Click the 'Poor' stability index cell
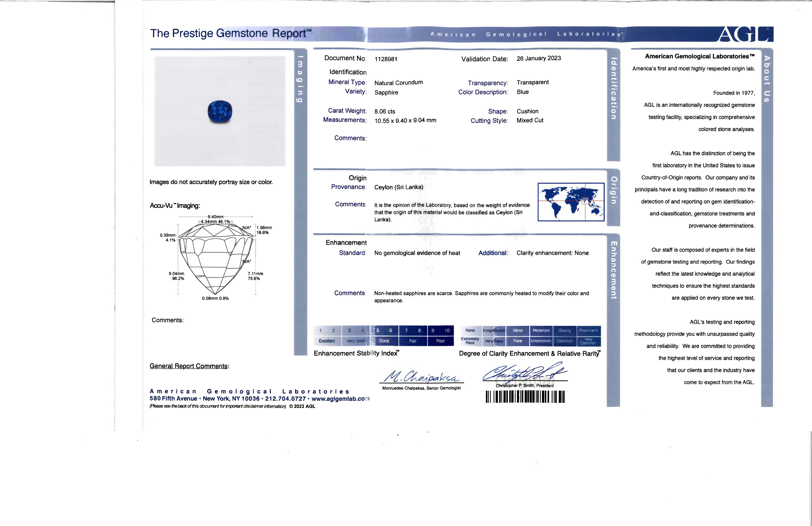 (x=441, y=341)
